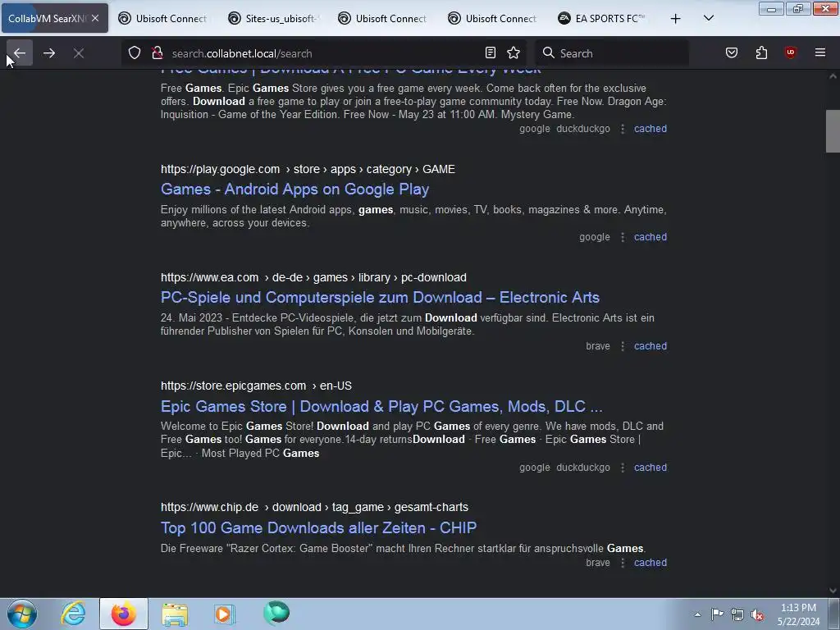
Task: Click https://www.ea.com URL text
Action: (209, 277)
